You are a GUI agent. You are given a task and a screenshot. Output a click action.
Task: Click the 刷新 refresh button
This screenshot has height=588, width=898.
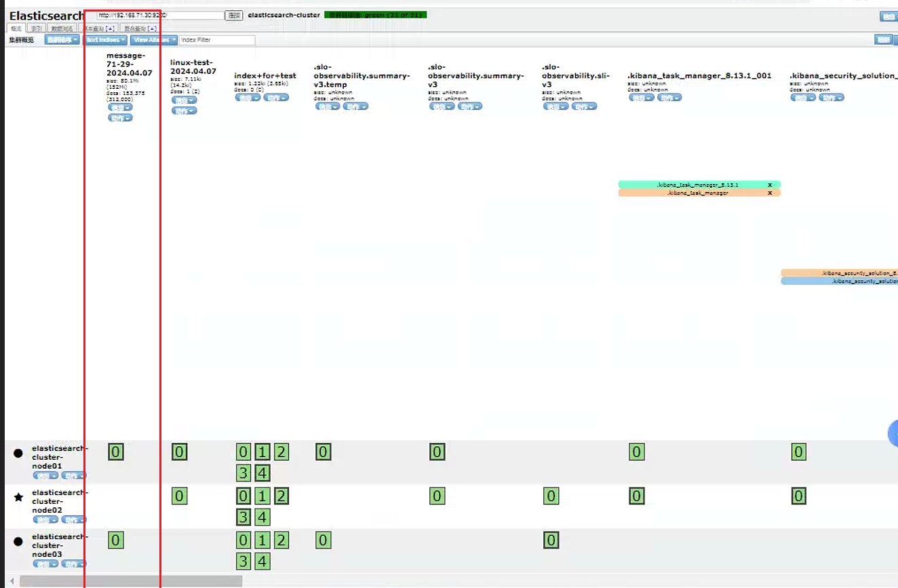pos(884,40)
